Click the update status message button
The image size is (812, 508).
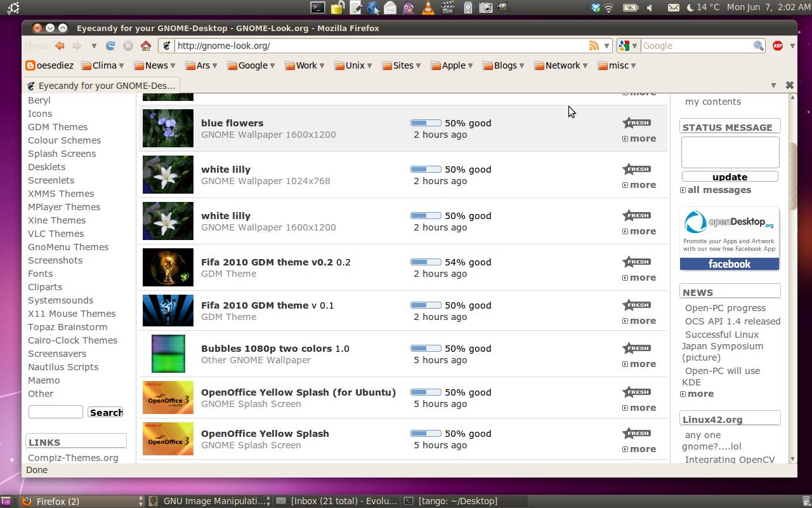coord(730,177)
